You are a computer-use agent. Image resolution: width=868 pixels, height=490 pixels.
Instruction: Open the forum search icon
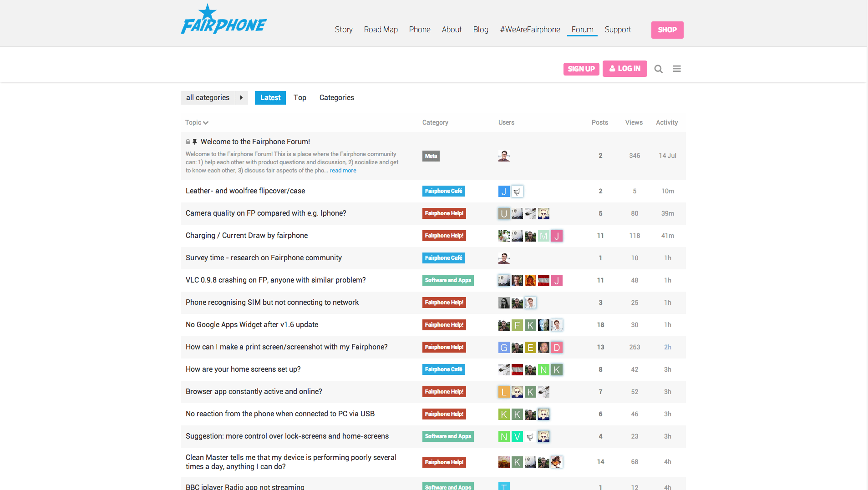[x=658, y=69]
